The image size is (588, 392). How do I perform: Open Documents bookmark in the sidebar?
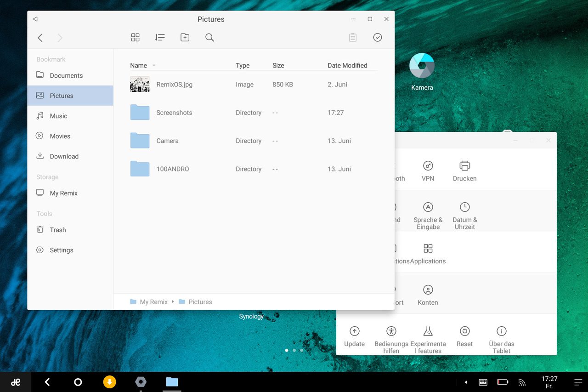(x=70, y=75)
